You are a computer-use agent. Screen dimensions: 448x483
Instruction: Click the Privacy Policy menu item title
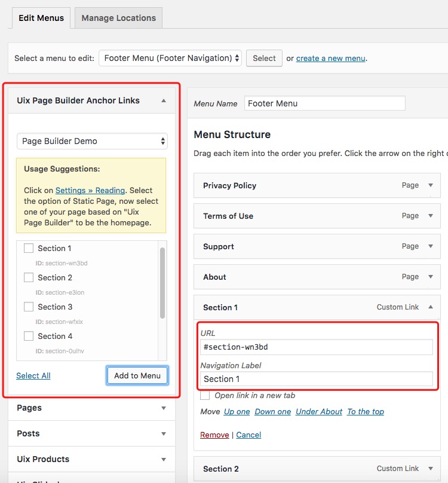pos(230,185)
